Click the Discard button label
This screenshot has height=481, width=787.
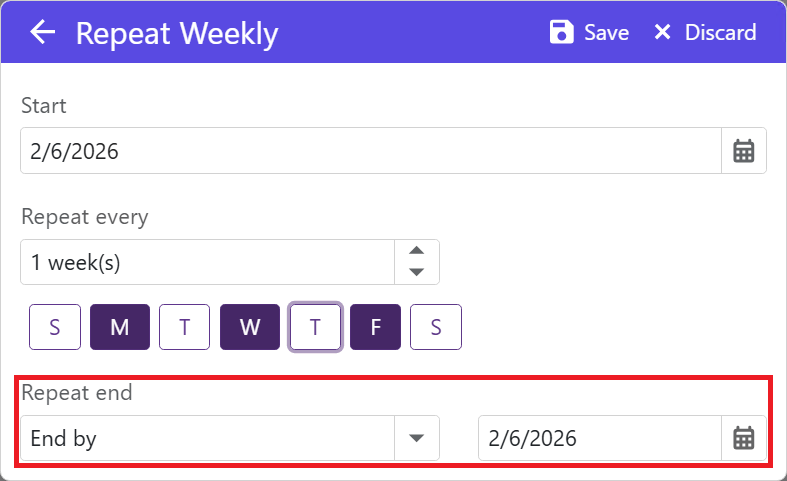pos(720,33)
